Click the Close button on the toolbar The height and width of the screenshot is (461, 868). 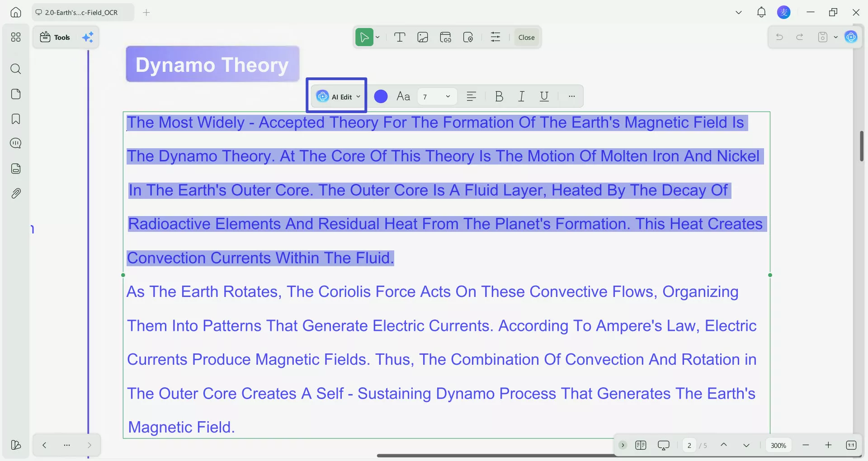(526, 37)
